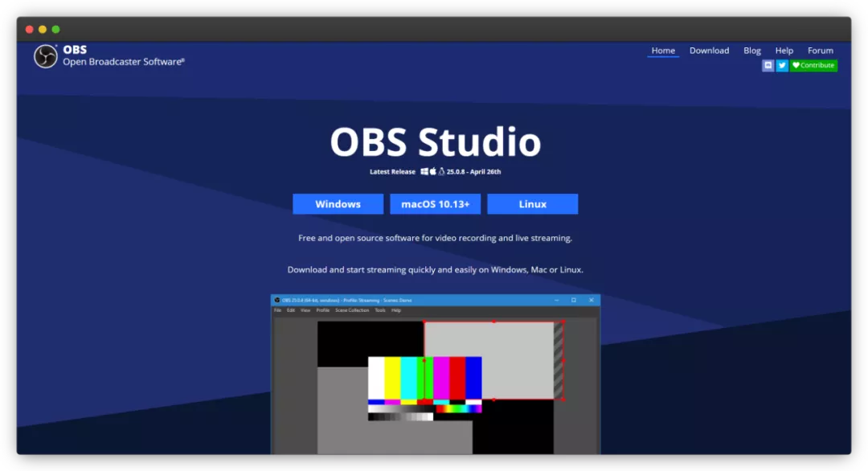The width and height of the screenshot is (868, 471).
Task: Open the Discord chat icon link
Action: [x=768, y=65]
